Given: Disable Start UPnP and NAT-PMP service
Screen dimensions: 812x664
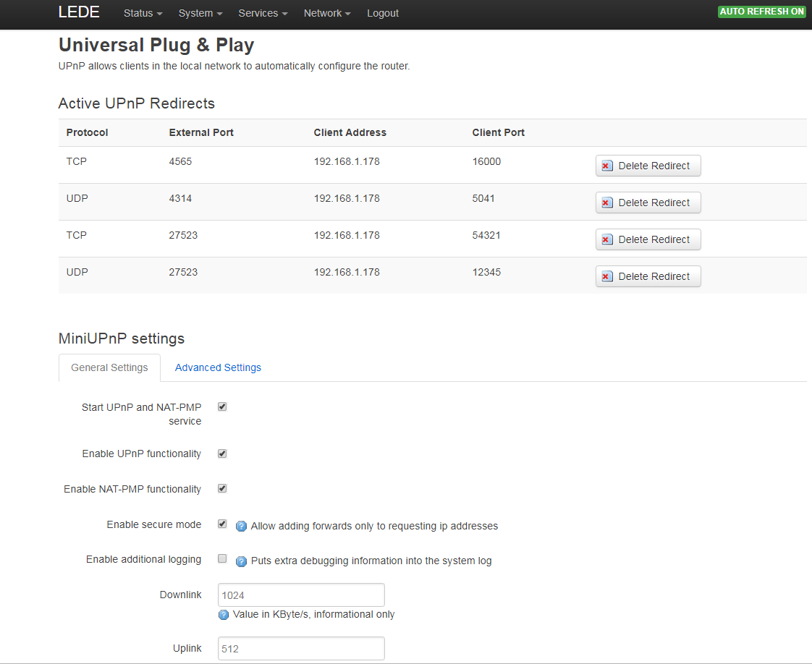Looking at the screenshot, I should click(222, 407).
